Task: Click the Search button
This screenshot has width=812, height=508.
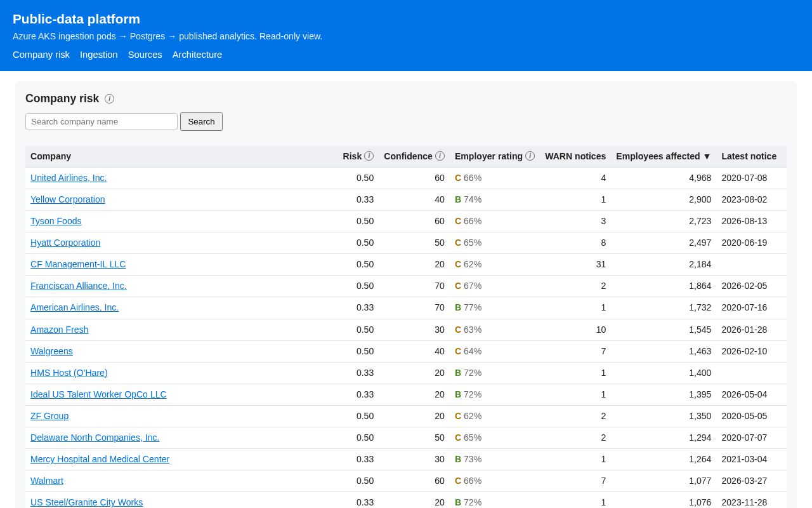Action: coord(201,121)
